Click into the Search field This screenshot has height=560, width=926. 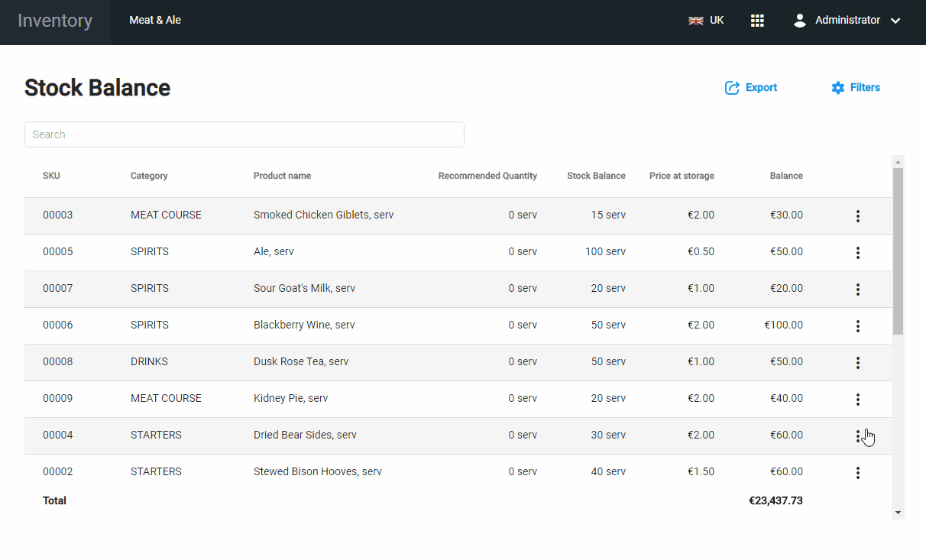point(244,134)
